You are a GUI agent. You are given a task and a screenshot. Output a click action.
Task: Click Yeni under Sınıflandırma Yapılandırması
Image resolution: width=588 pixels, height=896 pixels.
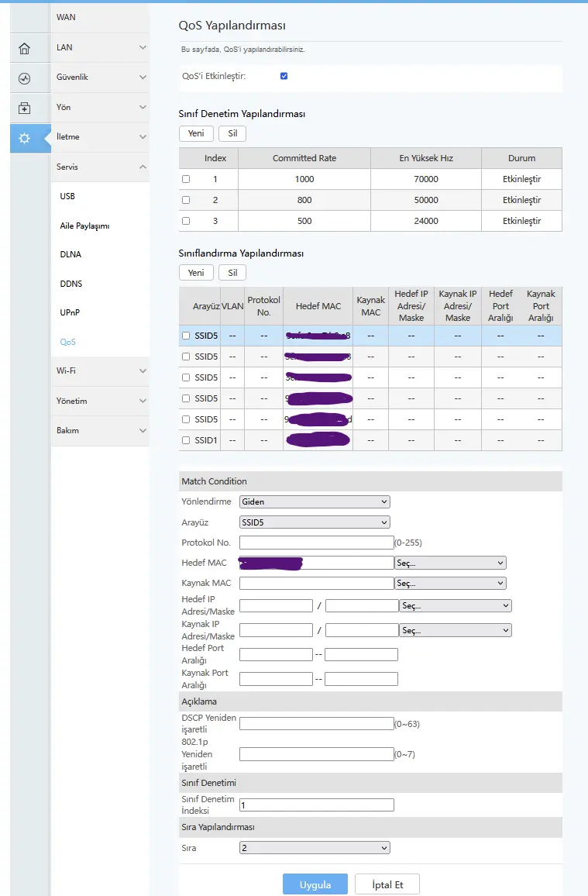[196, 273]
